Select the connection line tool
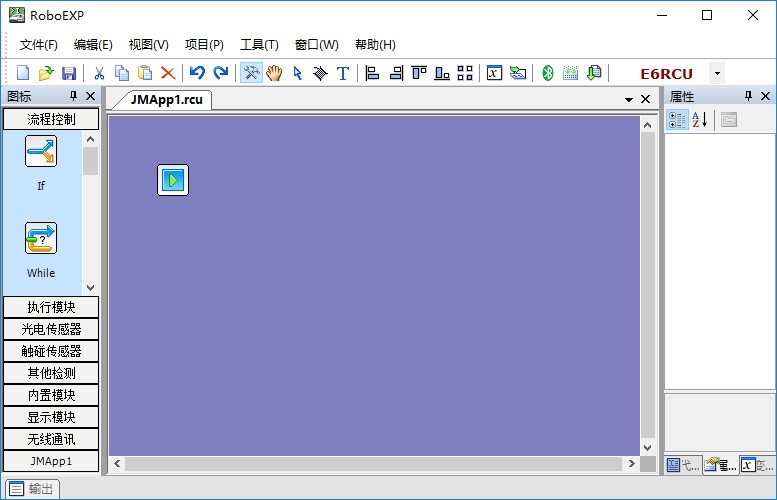The height and width of the screenshot is (500, 777). 320,73
